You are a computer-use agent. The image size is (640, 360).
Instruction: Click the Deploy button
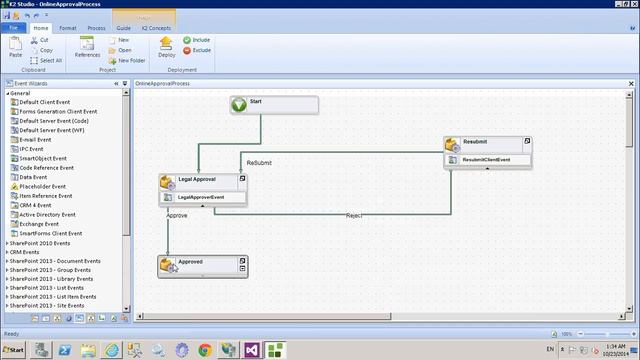point(166,47)
